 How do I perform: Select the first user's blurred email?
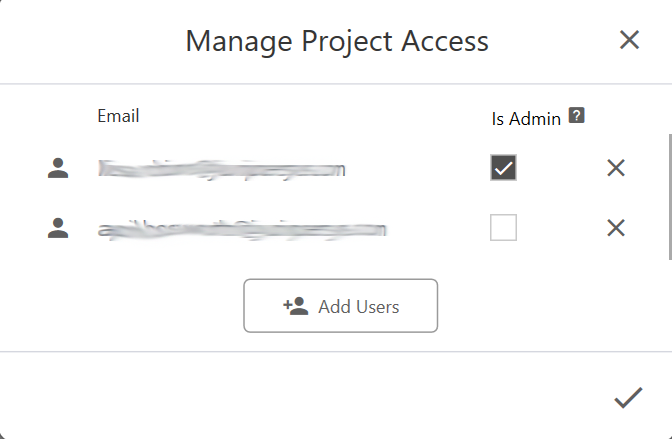[222, 168]
